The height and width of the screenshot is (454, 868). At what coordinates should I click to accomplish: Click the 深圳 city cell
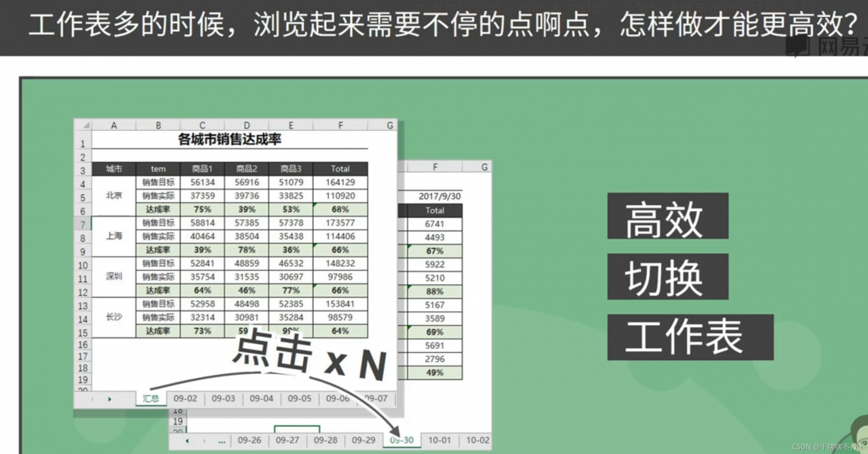[114, 277]
